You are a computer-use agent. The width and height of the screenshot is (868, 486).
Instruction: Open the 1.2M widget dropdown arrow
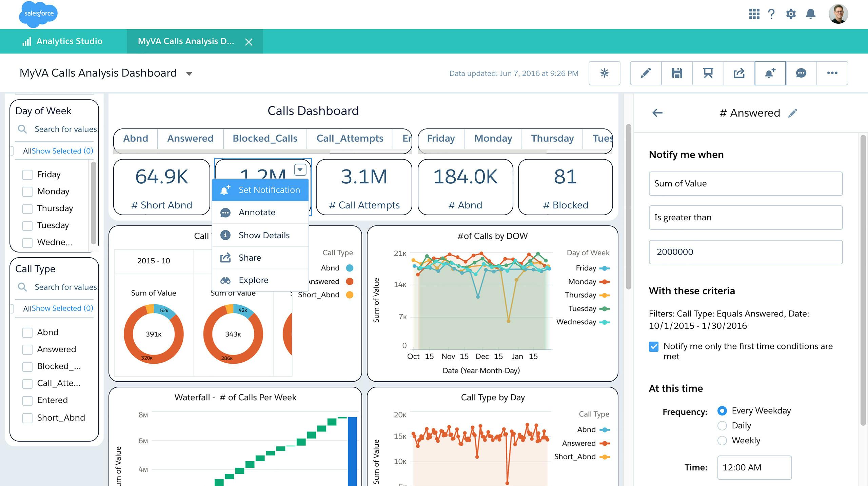point(300,169)
